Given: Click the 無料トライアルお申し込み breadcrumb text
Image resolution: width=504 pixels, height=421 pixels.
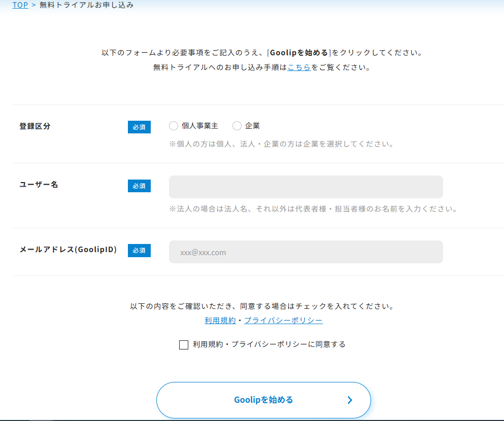Looking at the screenshot, I should click(x=86, y=5).
